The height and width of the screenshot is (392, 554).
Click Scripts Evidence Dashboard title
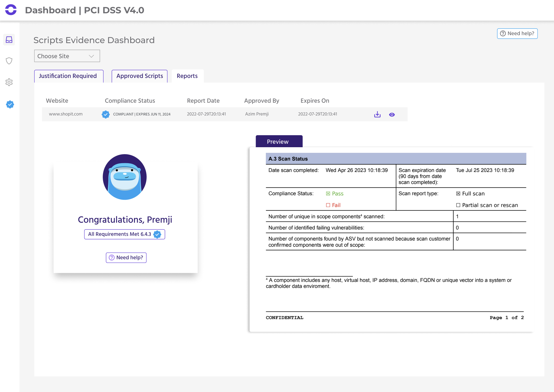click(94, 40)
